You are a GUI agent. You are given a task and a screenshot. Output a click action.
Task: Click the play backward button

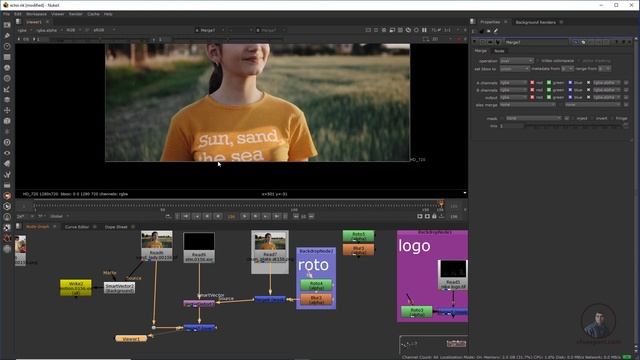coord(218,216)
